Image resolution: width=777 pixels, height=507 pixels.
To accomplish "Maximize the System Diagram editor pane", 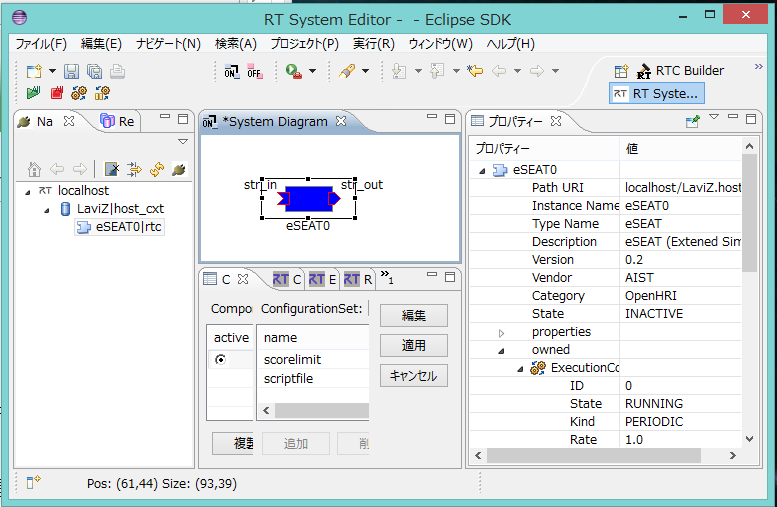I will point(450,119).
